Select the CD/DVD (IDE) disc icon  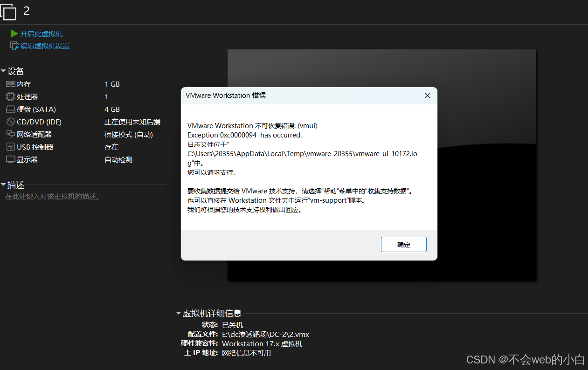pos(10,122)
